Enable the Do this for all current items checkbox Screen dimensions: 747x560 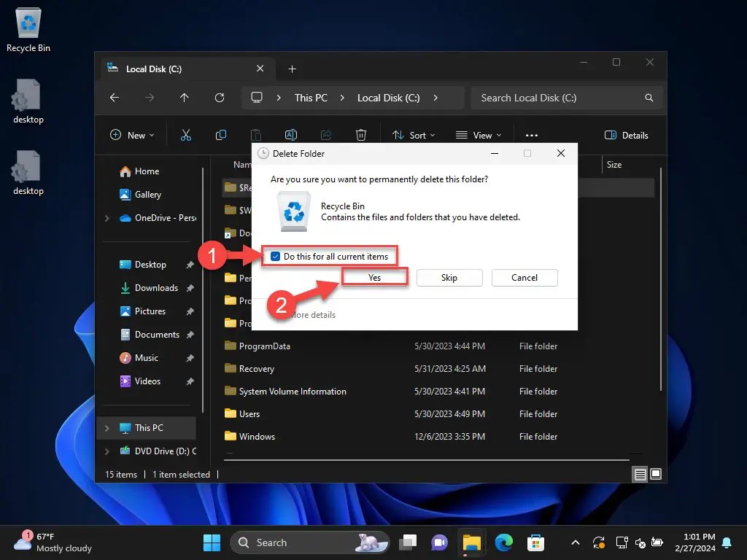[276, 256]
